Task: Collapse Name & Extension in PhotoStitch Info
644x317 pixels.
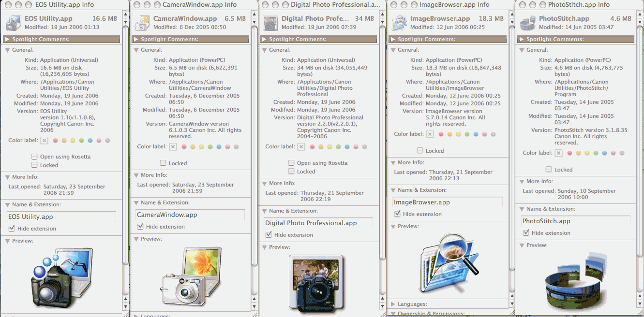Action: [522, 209]
